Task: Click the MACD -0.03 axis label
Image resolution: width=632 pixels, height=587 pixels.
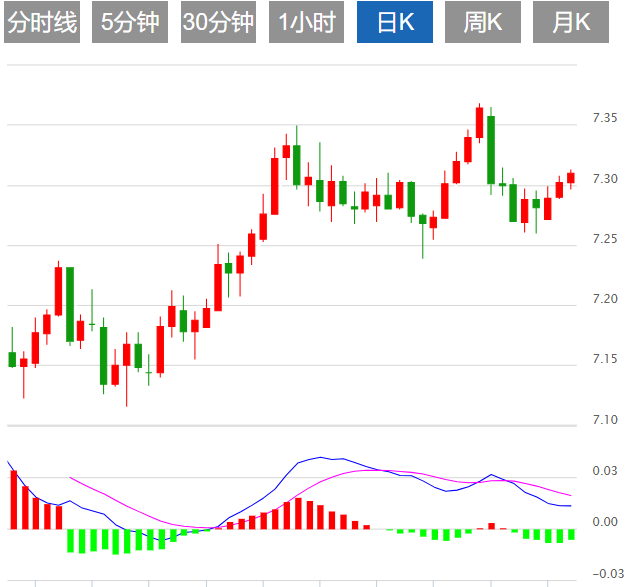Action: [608, 574]
